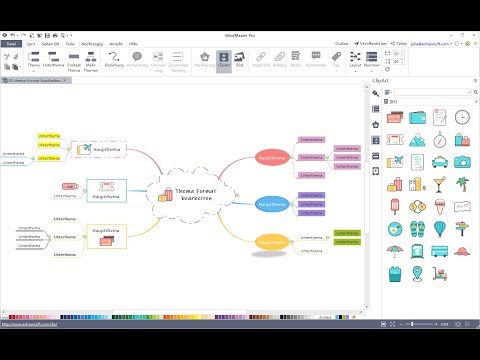
Task: Open the Datei file menu
Action: [x=11, y=44]
